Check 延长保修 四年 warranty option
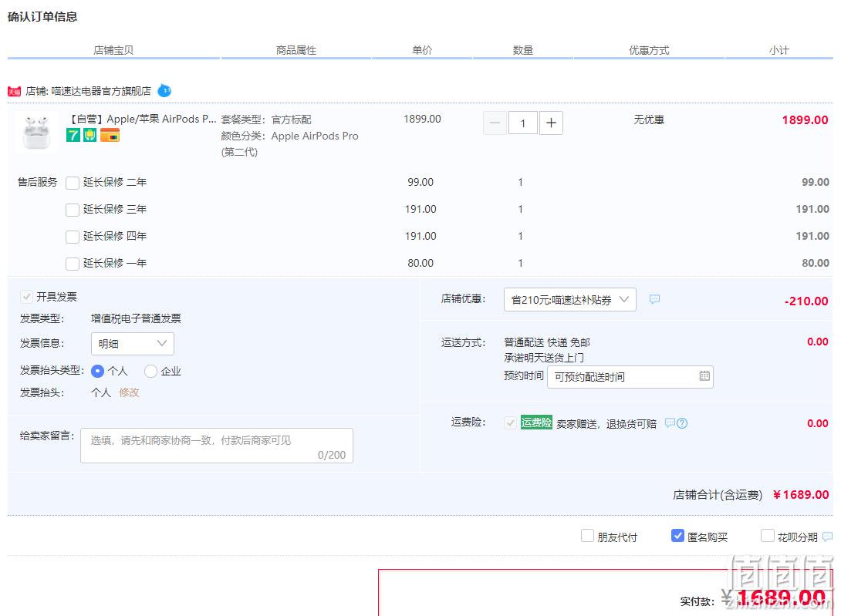The height and width of the screenshot is (616, 841). (x=73, y=237)
